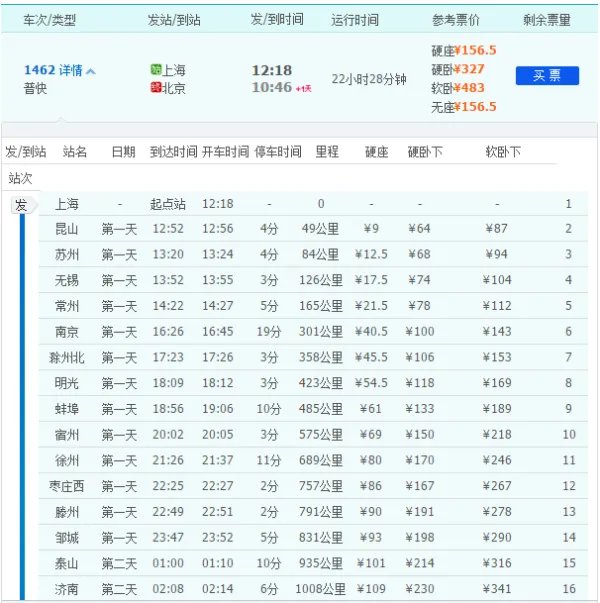Click 站名 column header in stop table
600x603 pixels.
(75, 152)
